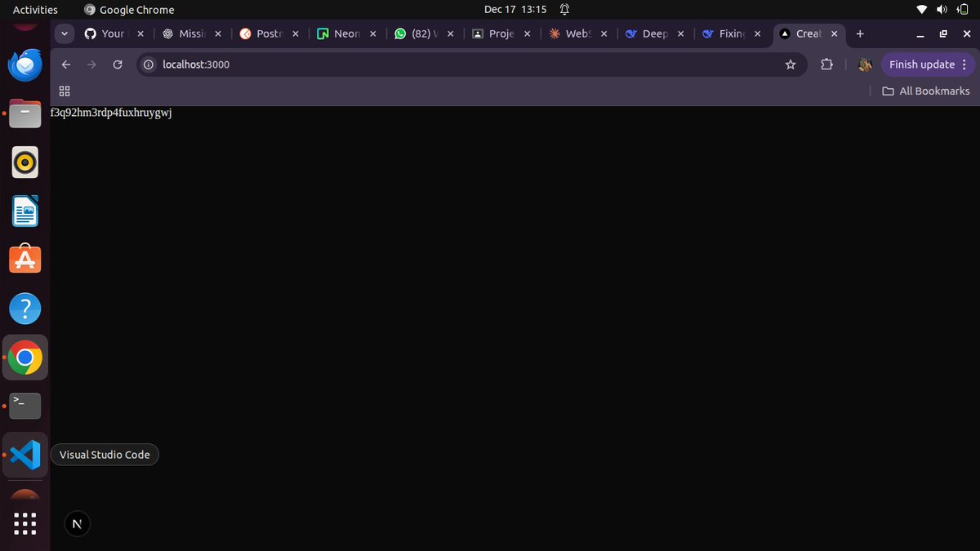Viewport: 980px width, 551px height.
Task: Open a new Chrome tab
Action: (860, 33)
